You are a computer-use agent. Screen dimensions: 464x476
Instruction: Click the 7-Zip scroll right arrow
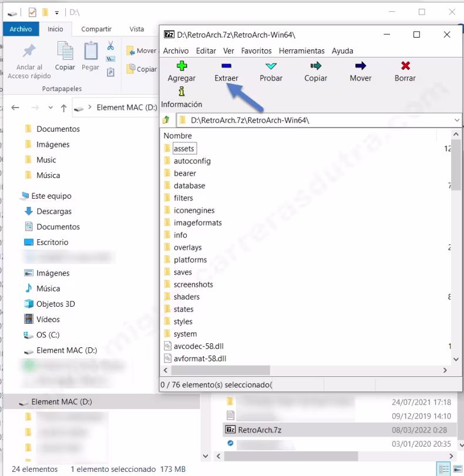click(445, 370)
